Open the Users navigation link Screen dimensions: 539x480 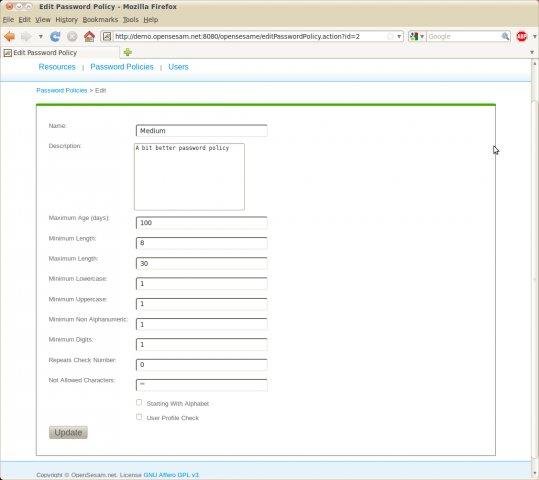coord(178,67)
